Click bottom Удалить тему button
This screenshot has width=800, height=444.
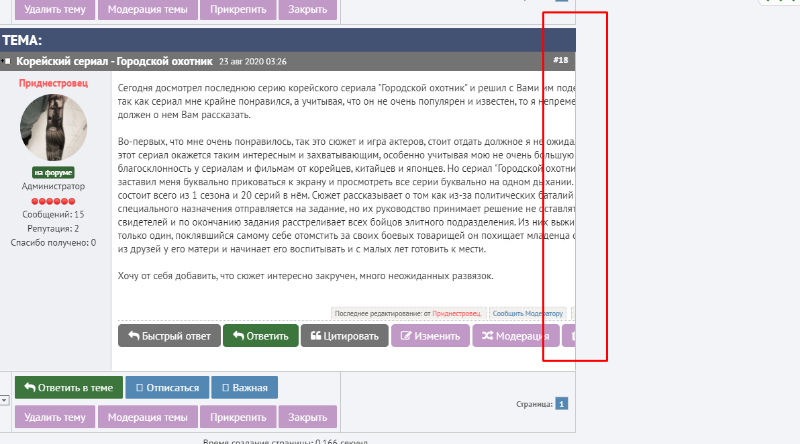pos(56,417)
